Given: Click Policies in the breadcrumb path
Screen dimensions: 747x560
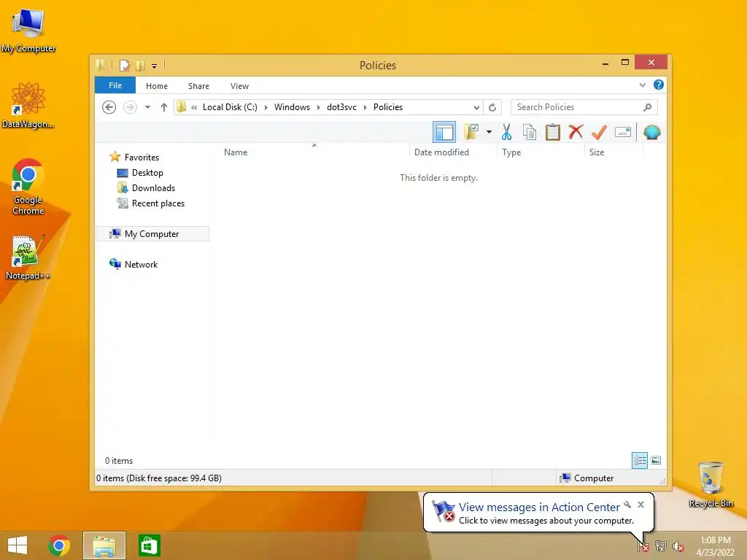Looking at the screenshot, I should [388, 107].
